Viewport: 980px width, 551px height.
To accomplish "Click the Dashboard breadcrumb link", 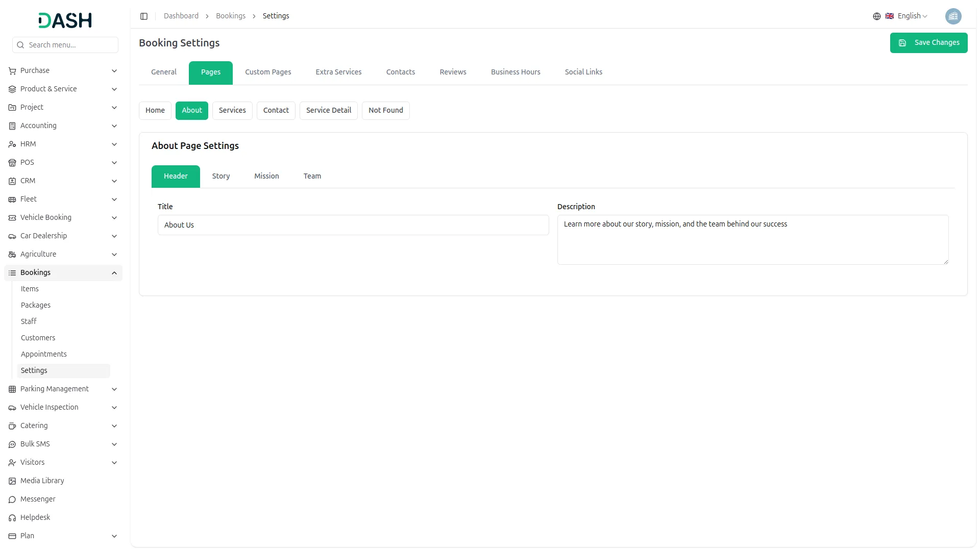I will click(x=181, y=16).
